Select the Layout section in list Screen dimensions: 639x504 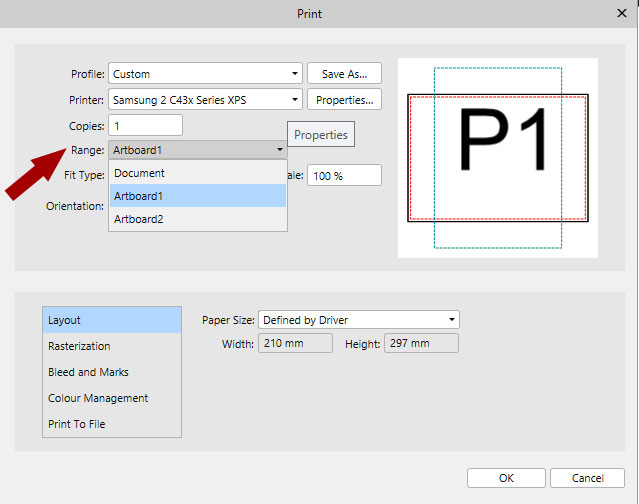112,320
